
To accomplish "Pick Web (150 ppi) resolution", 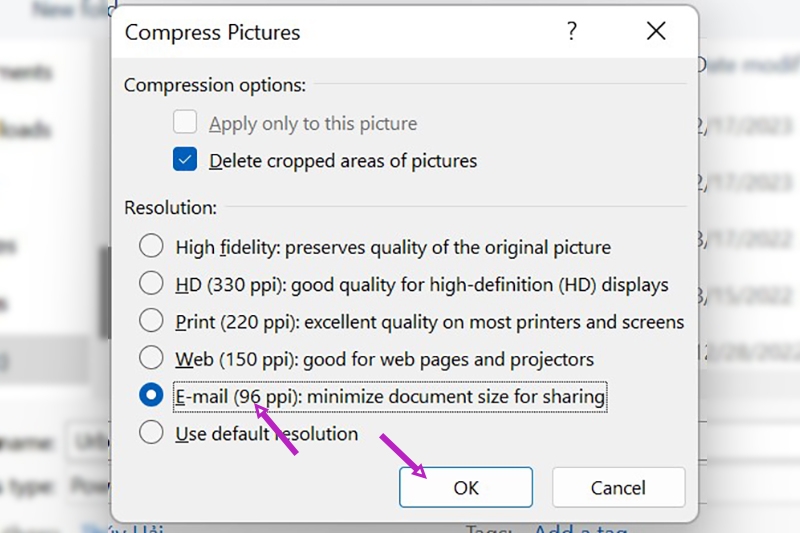I will coord(151,358).
